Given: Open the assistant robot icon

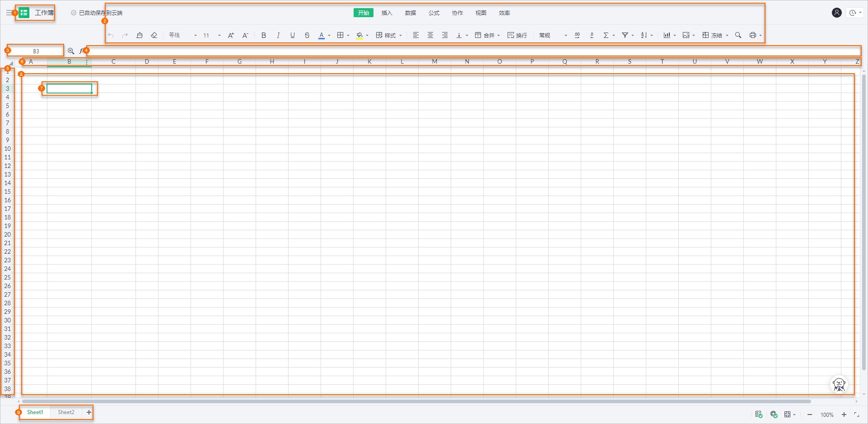Looking at the screenshot, I should (x=839, y=385).
